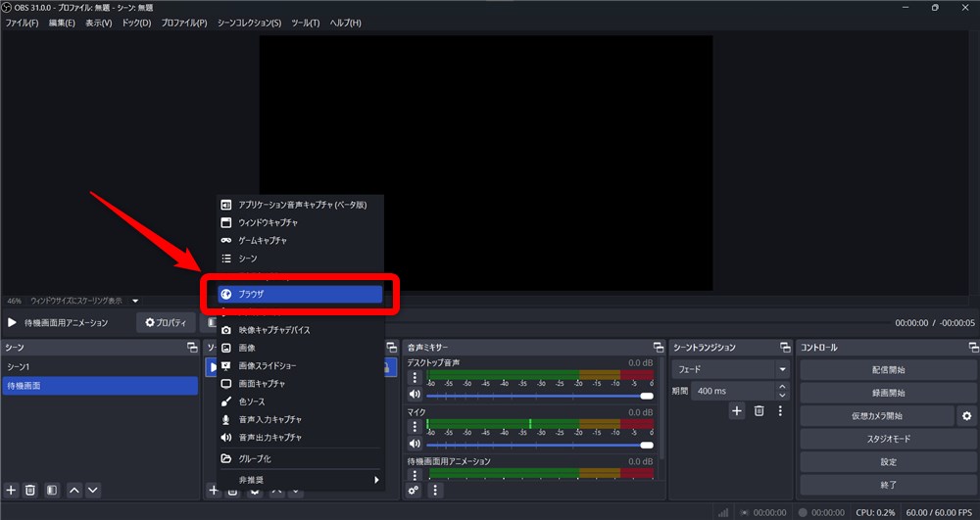Click 配信開始 to start streaming
The height and width of the screenshot is (520, 980).
click(x=888, y=369)
